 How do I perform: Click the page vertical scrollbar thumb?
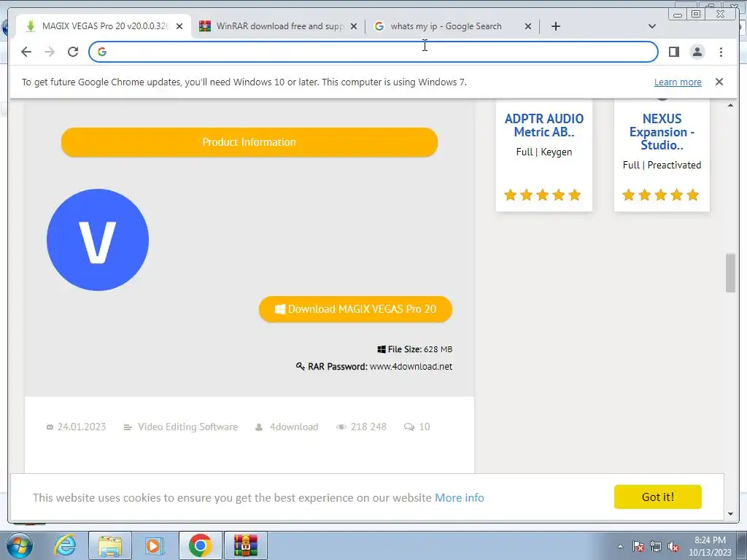coord(730,273)
